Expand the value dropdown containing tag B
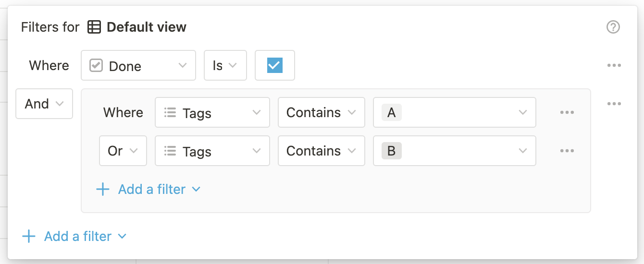The height and width of the screenshot is (264, 644). tap(522, 151)
